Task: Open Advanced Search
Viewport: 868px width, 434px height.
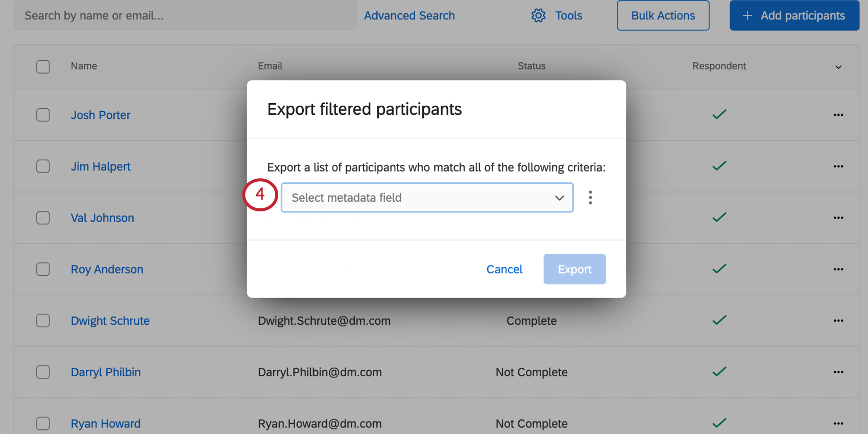Action: pos(409,15)
